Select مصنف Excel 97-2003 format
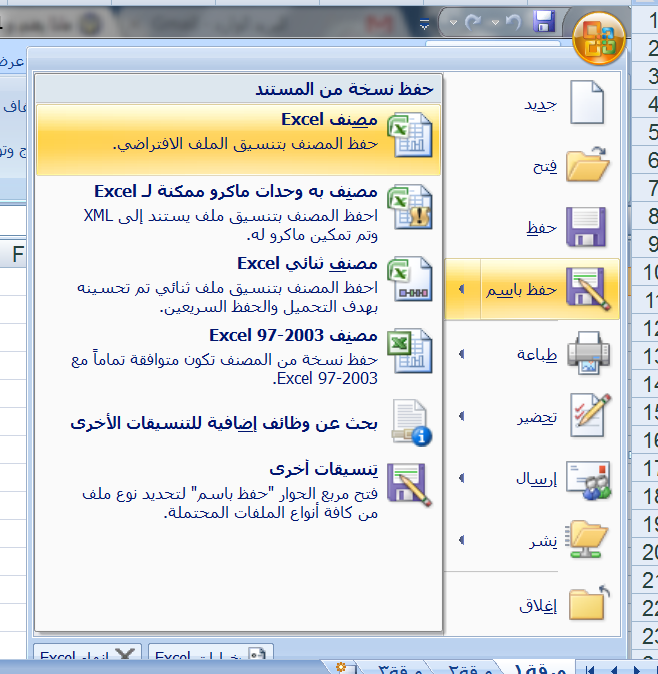The width and height of the screenshot is (658, 674). 239,357
